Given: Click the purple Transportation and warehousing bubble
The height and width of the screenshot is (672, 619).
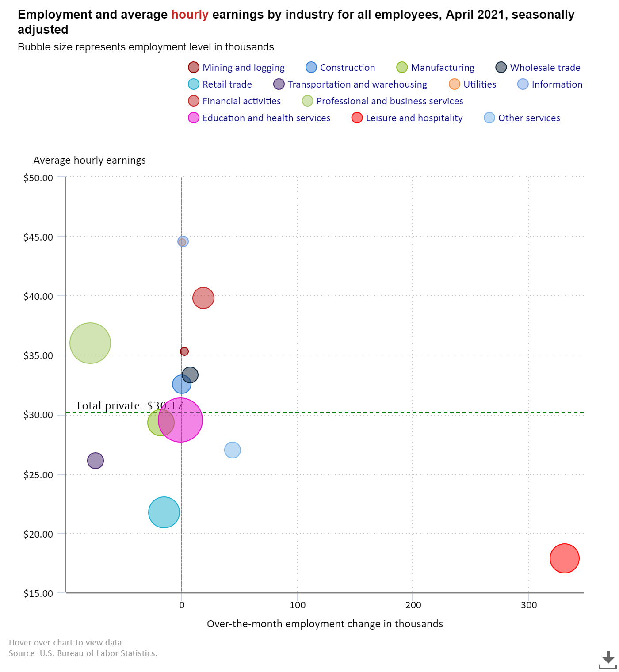Looking at the screenshot, I should point(96,461).
